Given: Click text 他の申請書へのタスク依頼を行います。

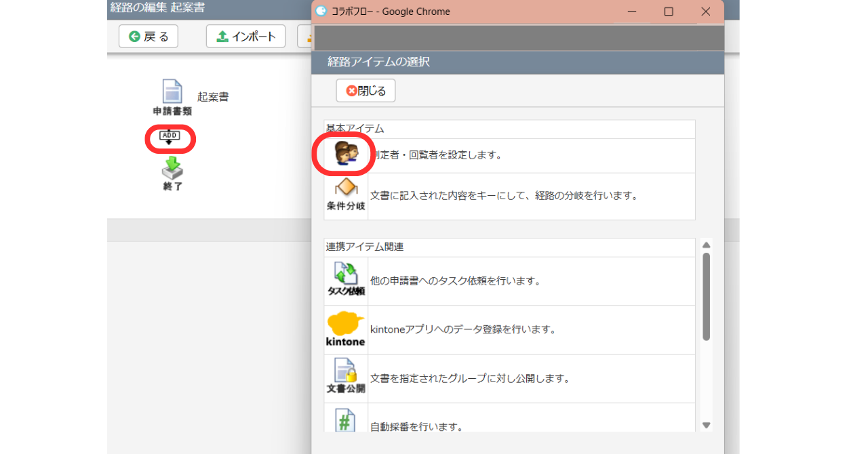Looking at the screenshot, I should point(456,281).
